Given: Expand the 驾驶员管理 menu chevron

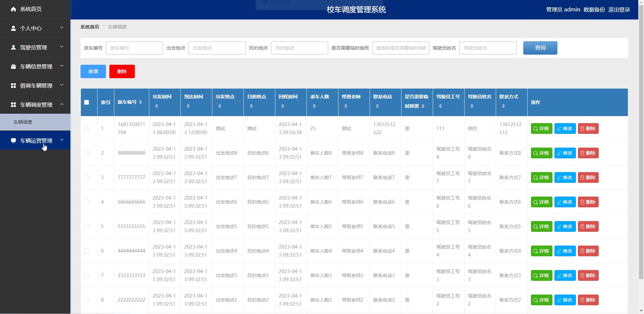Looking at the screenshot, I should click(62, 47).
